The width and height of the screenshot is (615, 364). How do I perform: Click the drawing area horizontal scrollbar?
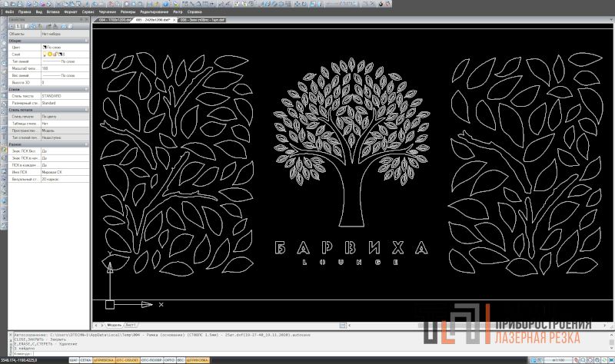(x=477, y=325)
